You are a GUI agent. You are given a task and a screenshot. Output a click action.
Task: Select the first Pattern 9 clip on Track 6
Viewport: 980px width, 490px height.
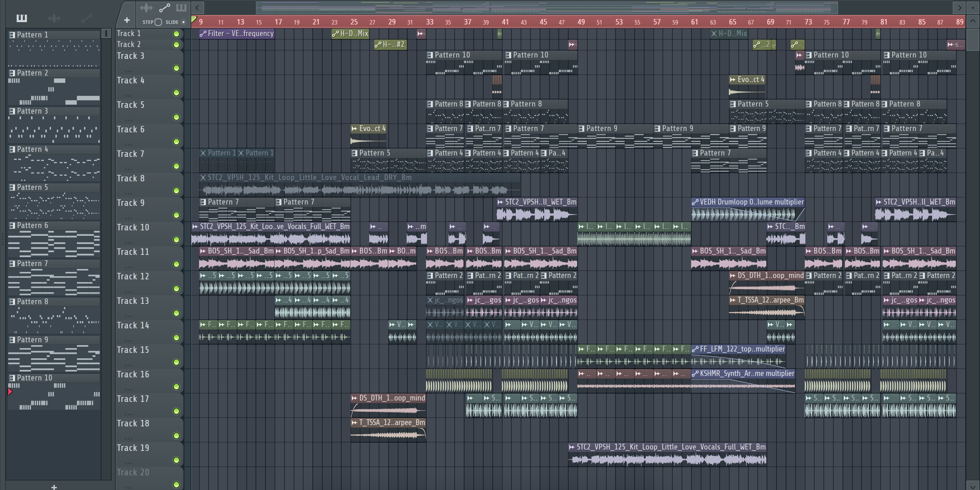pos(615,135)
